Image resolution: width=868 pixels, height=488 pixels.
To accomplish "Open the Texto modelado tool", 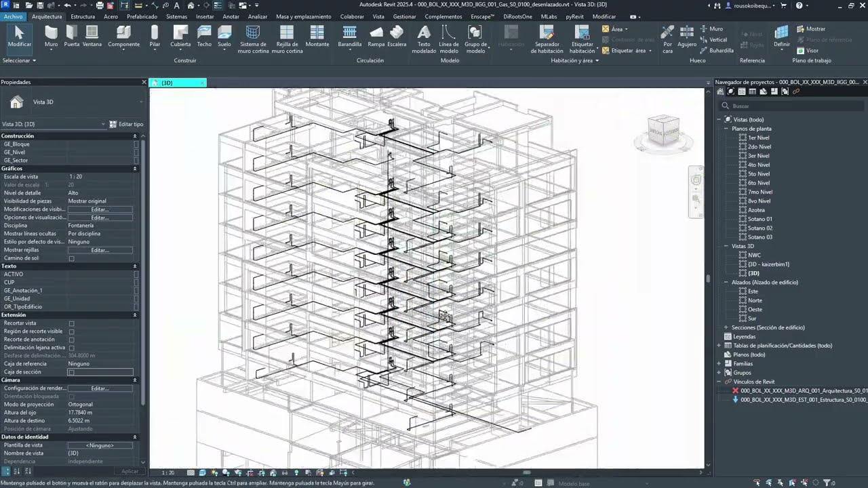I will pos(424,39).
